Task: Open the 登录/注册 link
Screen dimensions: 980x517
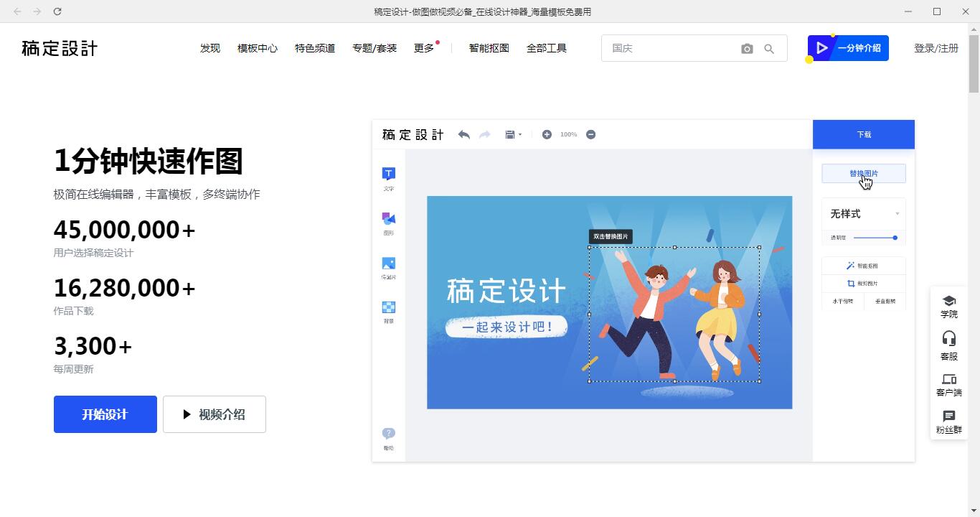Action: (936, 48)
